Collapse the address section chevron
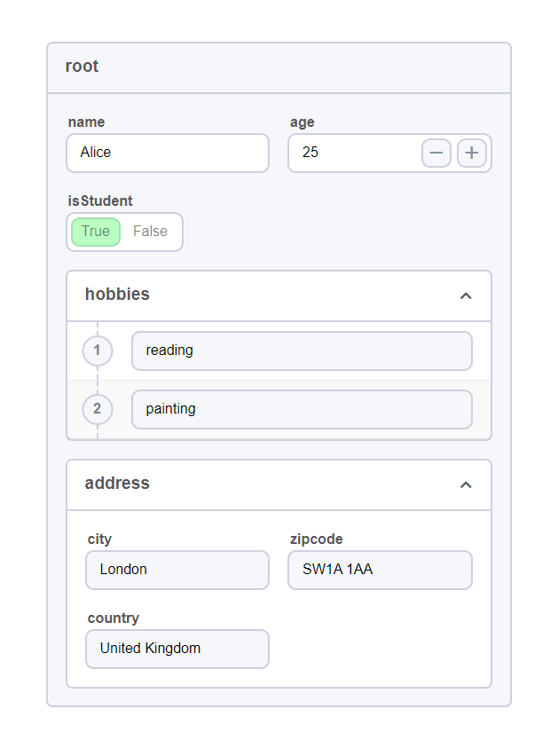Viewport: 558px width, 756px height. tap(466, 484)
